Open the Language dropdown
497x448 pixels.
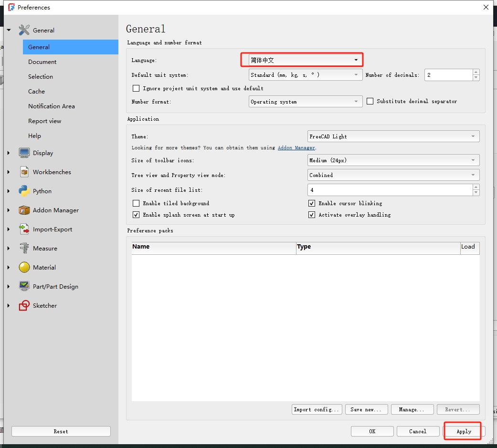click(305, 60)
